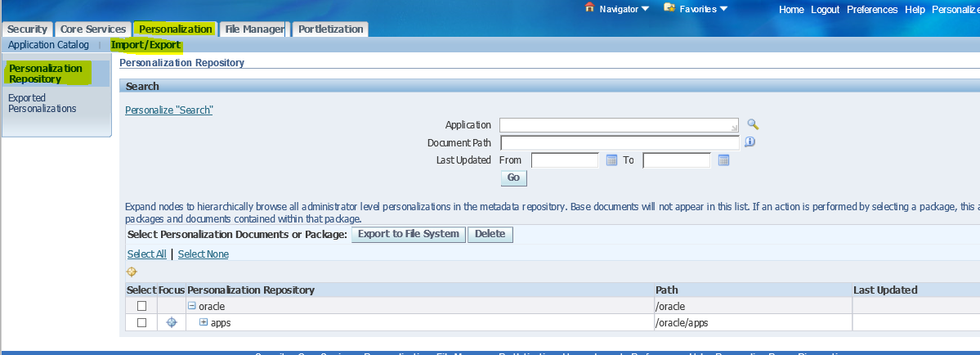Select the oracle row checkbox
980x355 pixels.
[x=142, y=306]
